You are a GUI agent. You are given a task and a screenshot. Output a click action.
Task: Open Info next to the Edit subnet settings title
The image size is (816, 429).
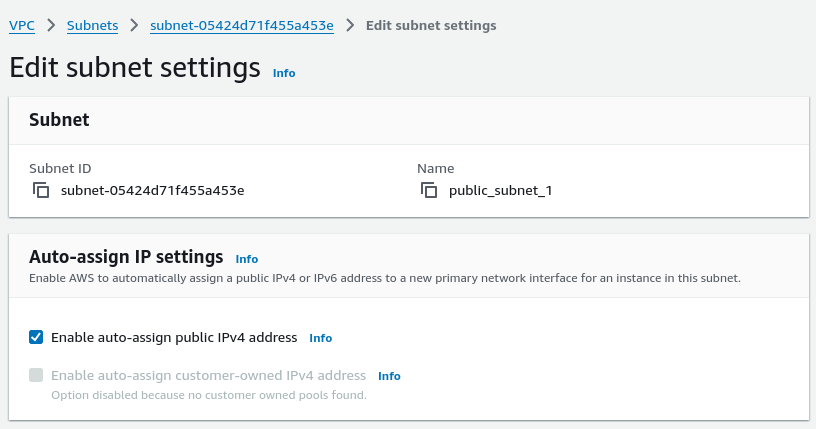pos(284,73)
